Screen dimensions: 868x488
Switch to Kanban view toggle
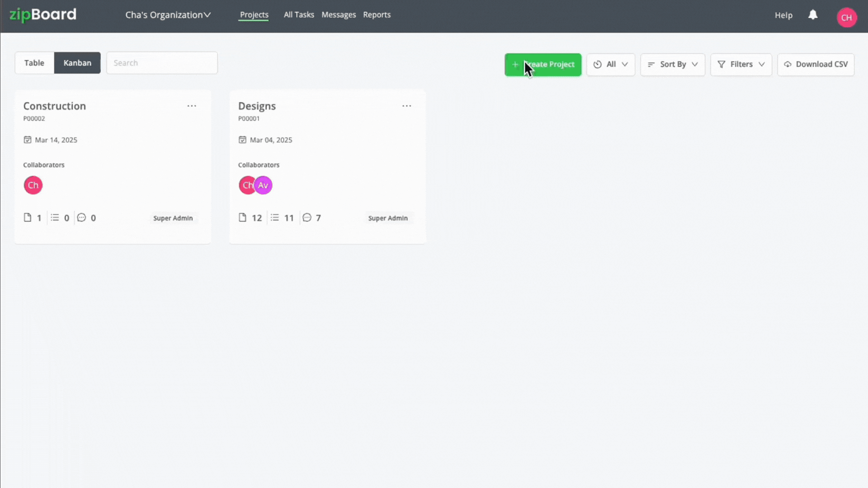(x=77, y=62)
